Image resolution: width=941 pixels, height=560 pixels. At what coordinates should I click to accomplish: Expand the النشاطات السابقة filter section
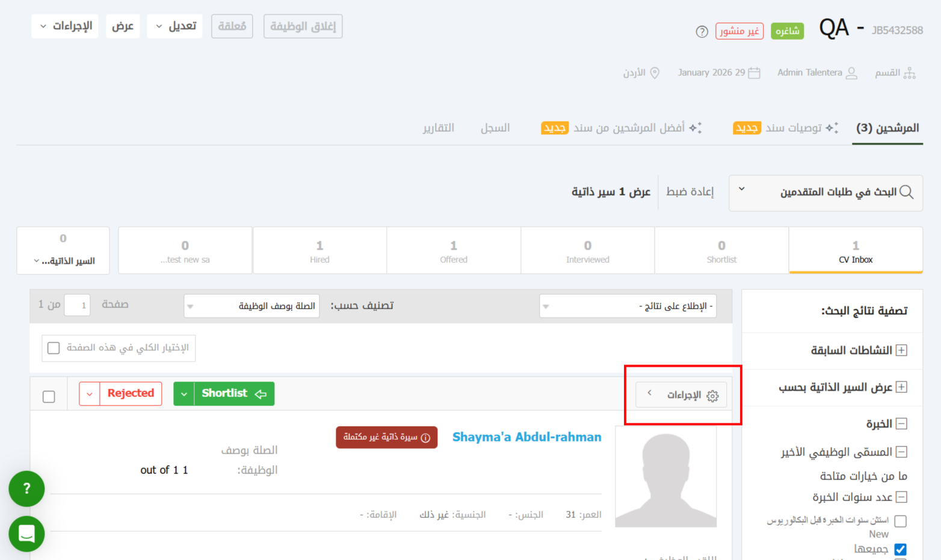(x=901, y=351)
